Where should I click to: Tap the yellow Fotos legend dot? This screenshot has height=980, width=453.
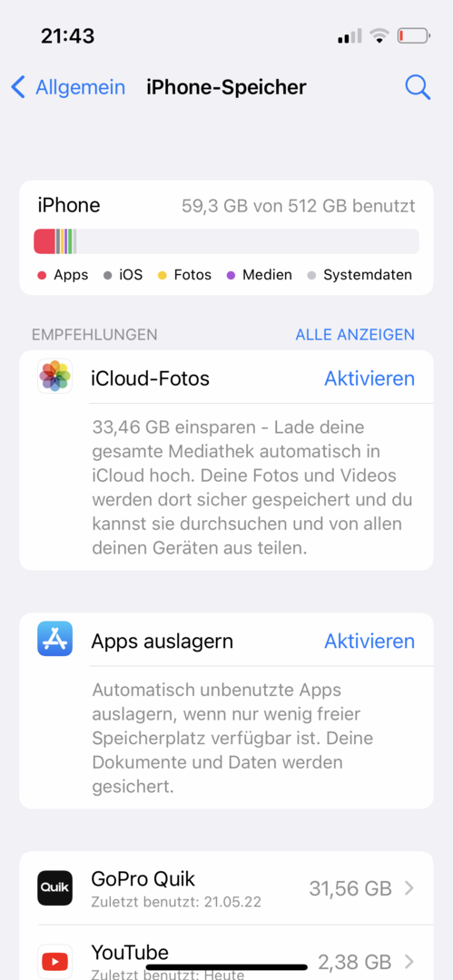click(x=162, y=275)
